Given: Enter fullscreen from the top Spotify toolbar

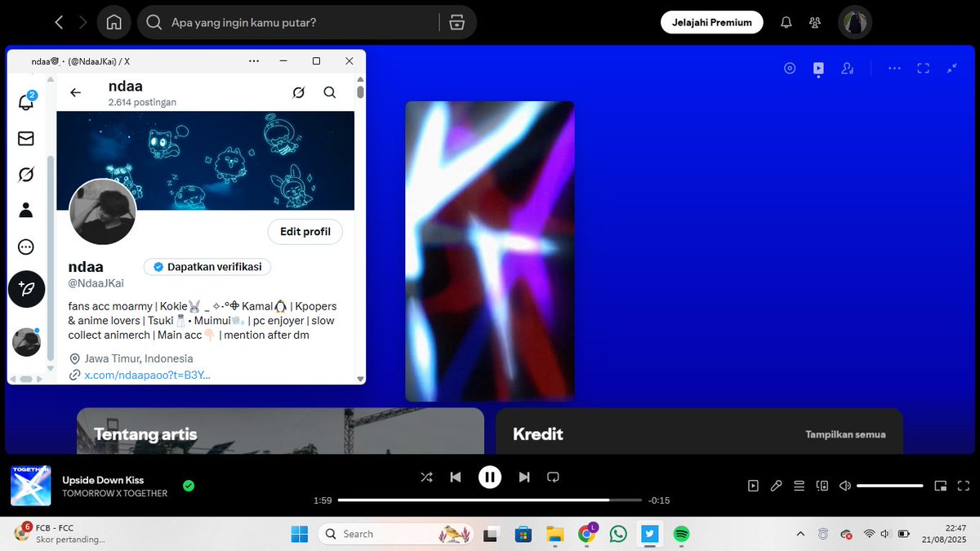Looking at the screenshot, I should click(923, 69).
